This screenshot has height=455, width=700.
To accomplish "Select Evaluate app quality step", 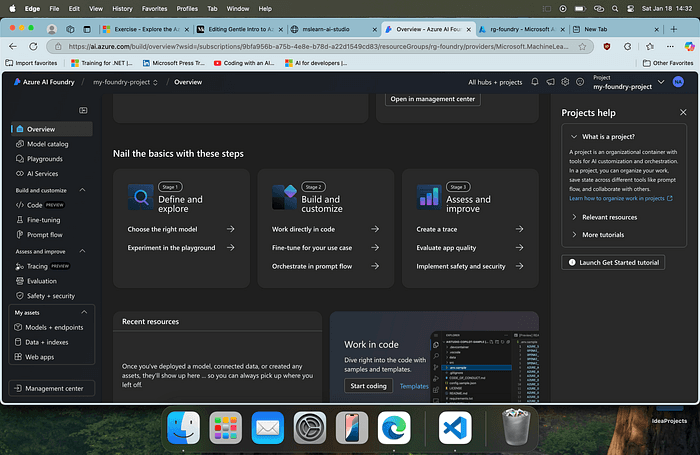I will (x=470, y=248).
